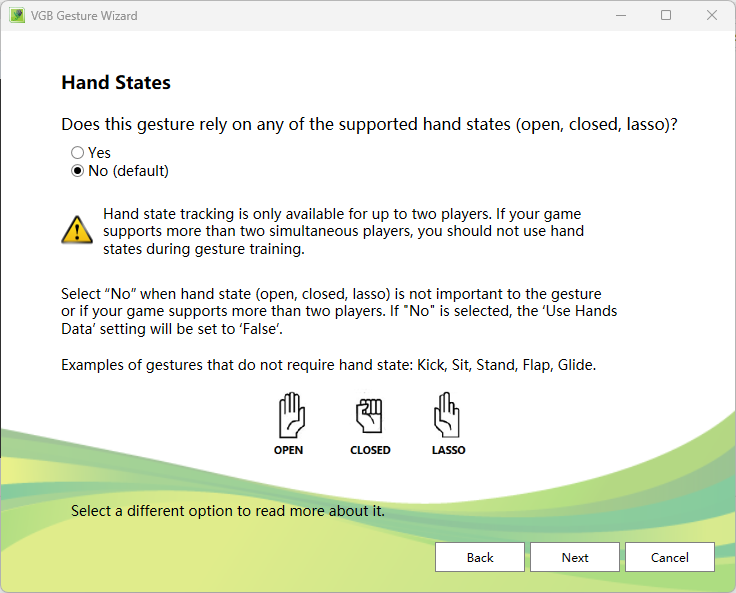Minimize the wizard window
Screen dimensions: 736x593
point(620,16)
